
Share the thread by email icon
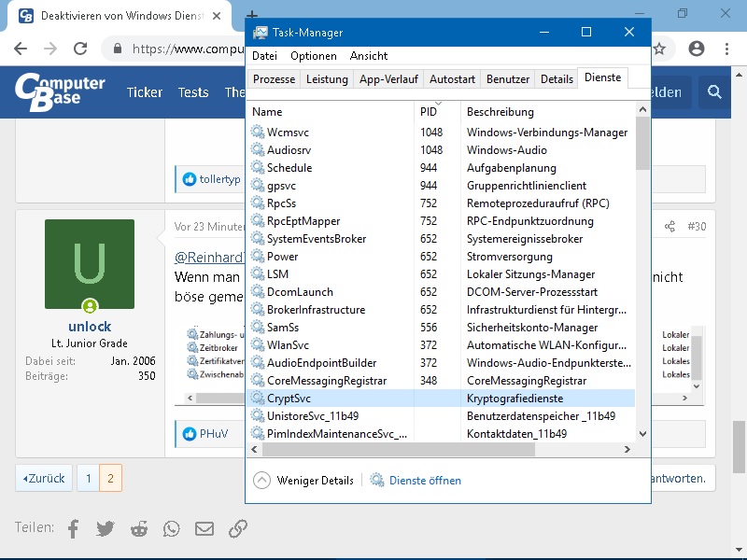tap(204, 528)
